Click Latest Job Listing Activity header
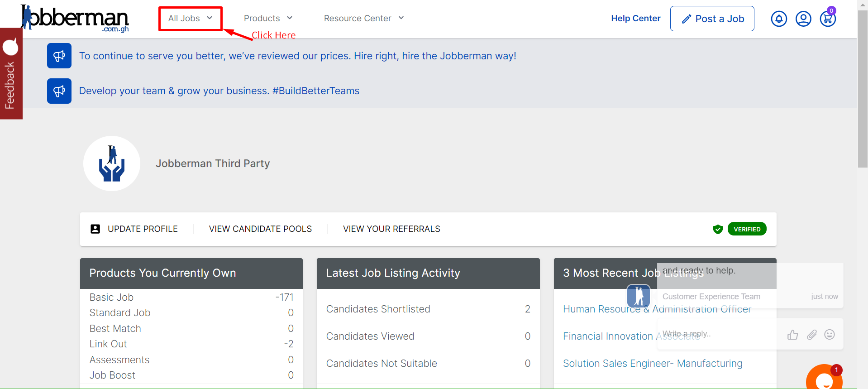This screenshot has height=389, width=868. [428, 274]
